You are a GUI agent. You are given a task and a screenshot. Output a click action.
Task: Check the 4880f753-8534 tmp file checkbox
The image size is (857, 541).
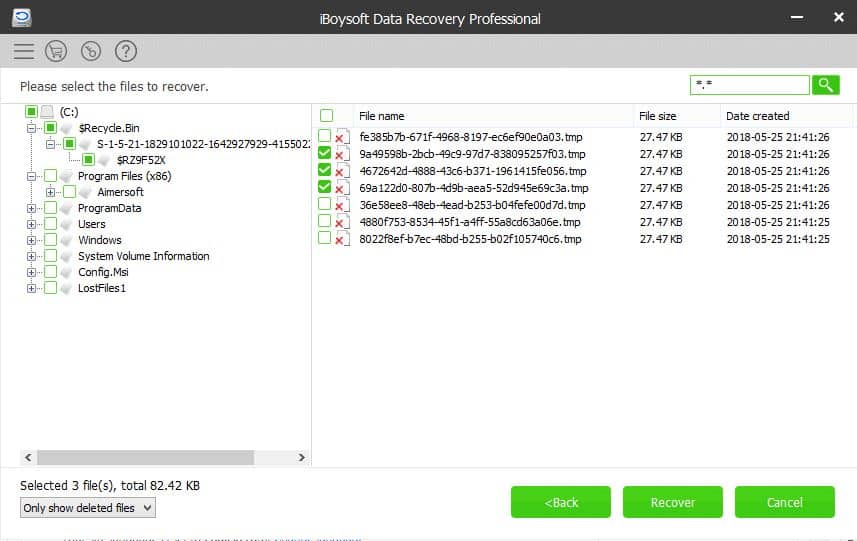324,221
